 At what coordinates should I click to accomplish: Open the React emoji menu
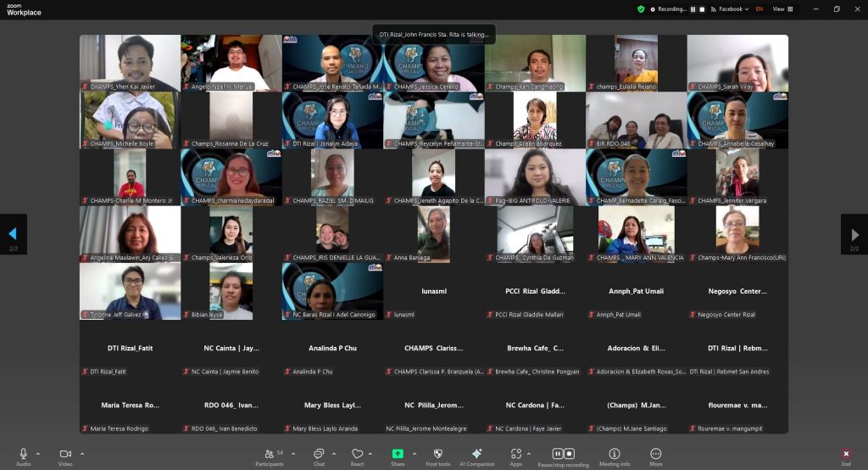(357, 456)
